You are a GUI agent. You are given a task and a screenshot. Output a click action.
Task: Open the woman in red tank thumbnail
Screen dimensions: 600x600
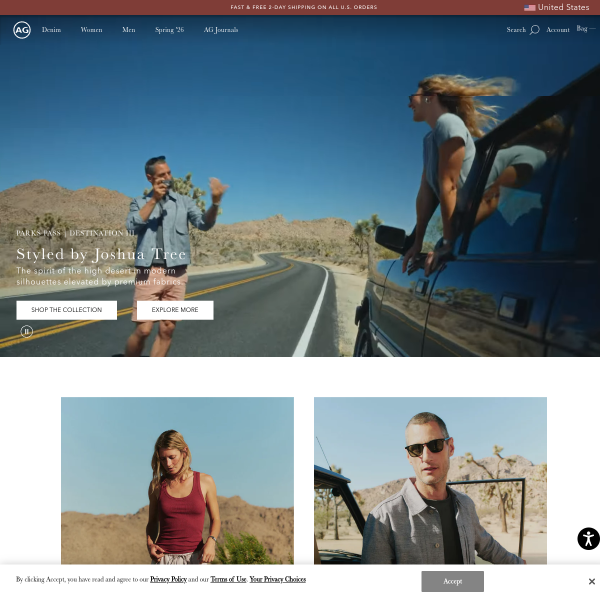178,481
